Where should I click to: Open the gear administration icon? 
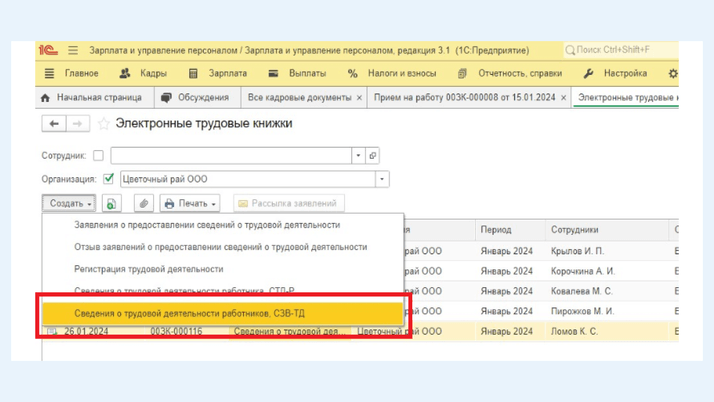tap(673, 73)
